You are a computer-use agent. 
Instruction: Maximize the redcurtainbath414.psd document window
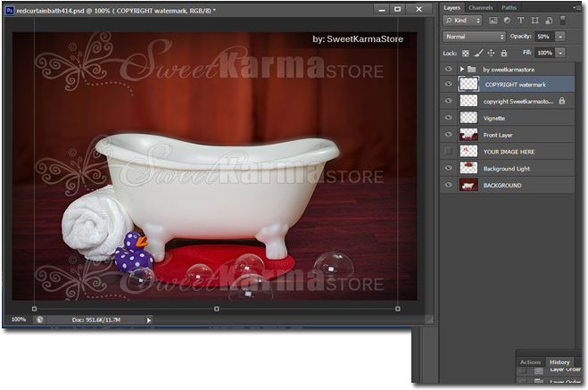pyautogui.click(x=397, y=10)
